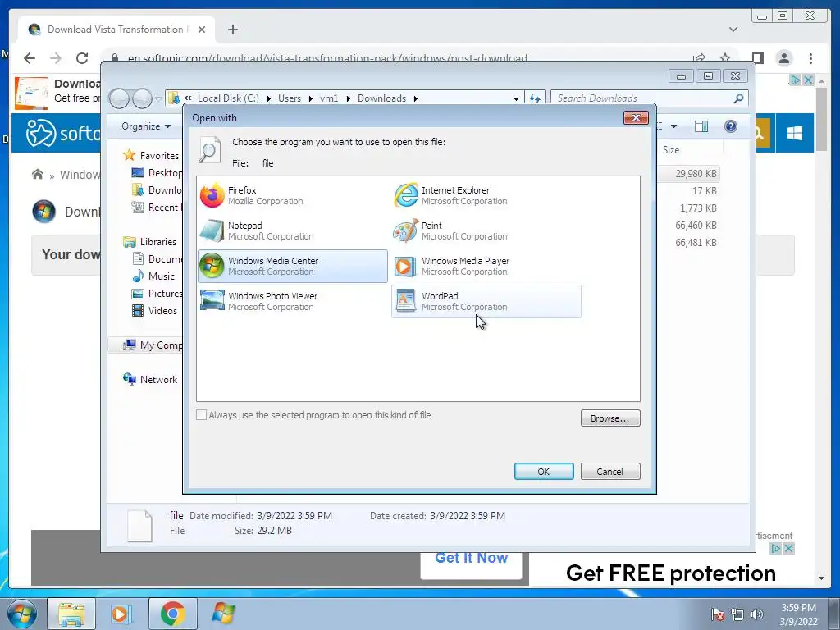The height and width of the screenshot is (630, 840).
Task: Pick Paint from the program list
Action: coord(486,231)
